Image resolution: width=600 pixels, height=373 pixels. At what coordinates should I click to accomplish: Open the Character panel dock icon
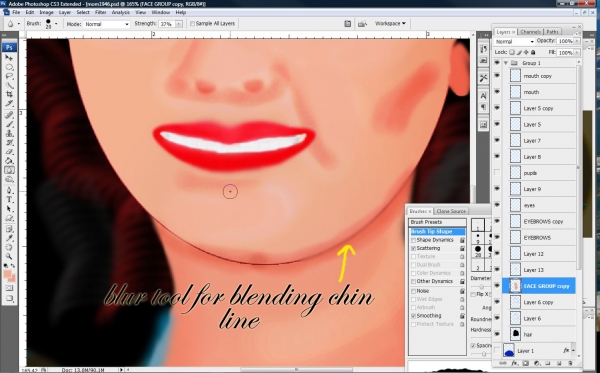[483, 96]
